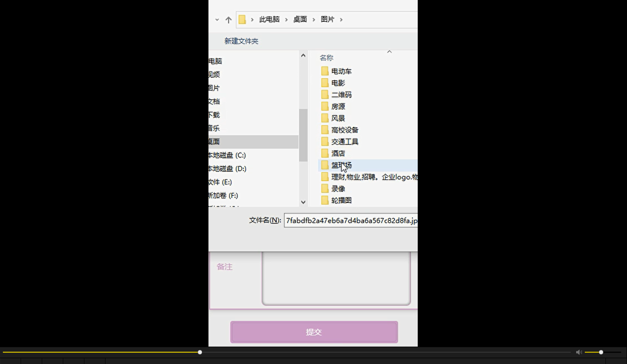627x364 pixels.
Task: Open the 风景 folder
Action: pos(338,118)
